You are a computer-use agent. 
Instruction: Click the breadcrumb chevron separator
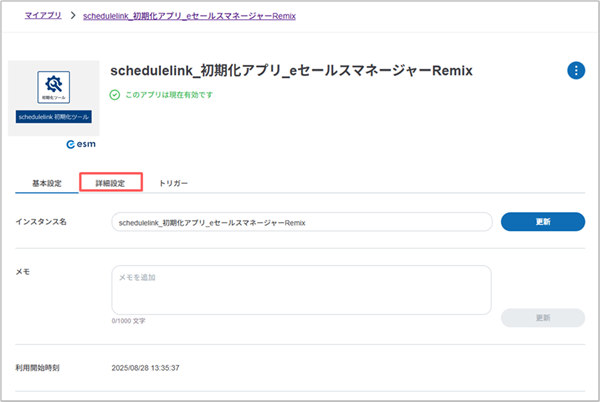pyautogui.click(x=73, y=17)
